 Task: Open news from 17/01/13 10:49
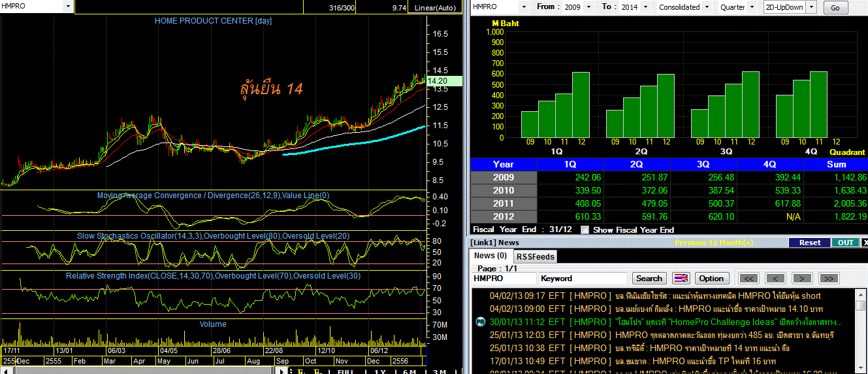coord(664,361)
